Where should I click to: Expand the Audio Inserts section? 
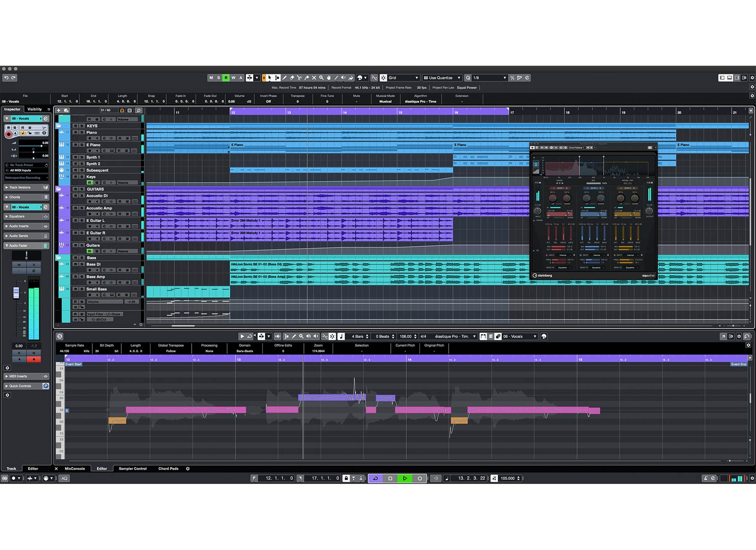coord(26,226)
